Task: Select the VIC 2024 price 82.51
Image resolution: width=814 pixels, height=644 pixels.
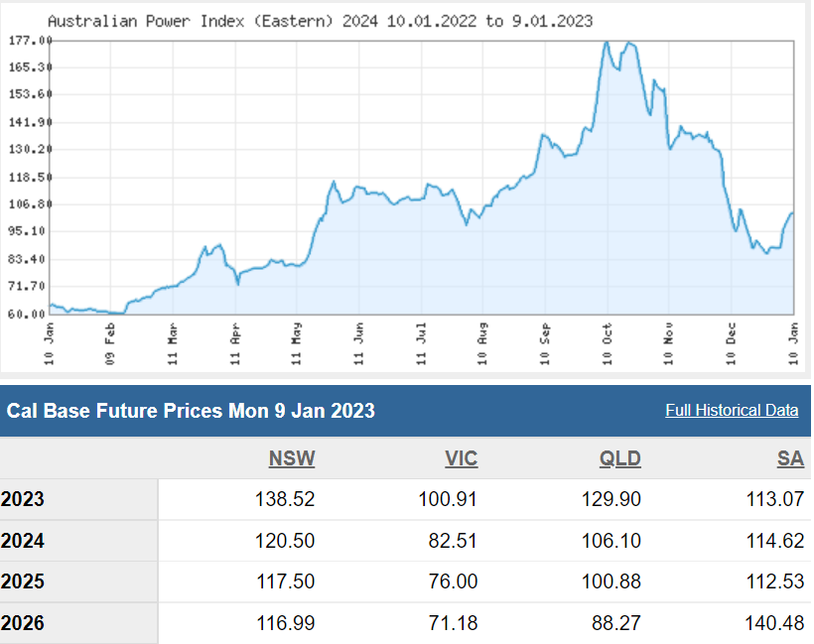Action: coord(450,541)
